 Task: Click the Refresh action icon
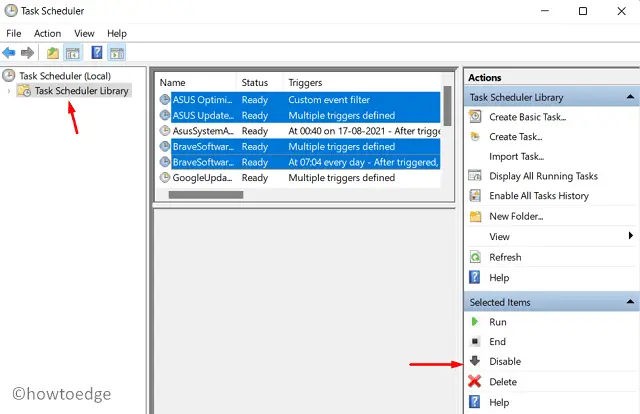[476, 257]
